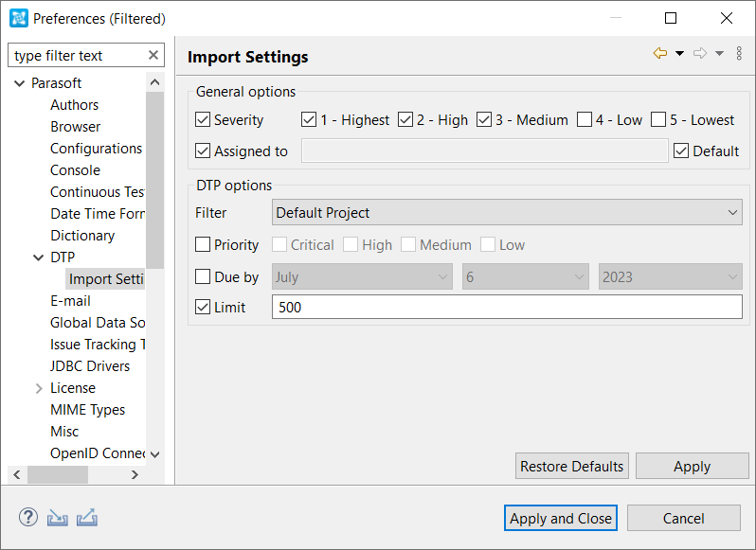
Task: Open the forward history dropdown arrow
Action: click(719, 53)
